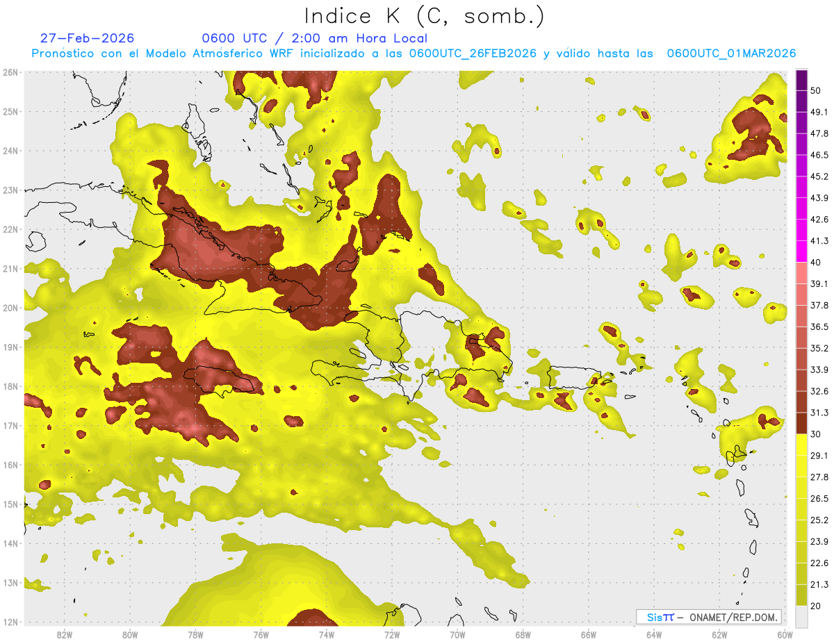Click the 60W longitude label

pos(785,634)
